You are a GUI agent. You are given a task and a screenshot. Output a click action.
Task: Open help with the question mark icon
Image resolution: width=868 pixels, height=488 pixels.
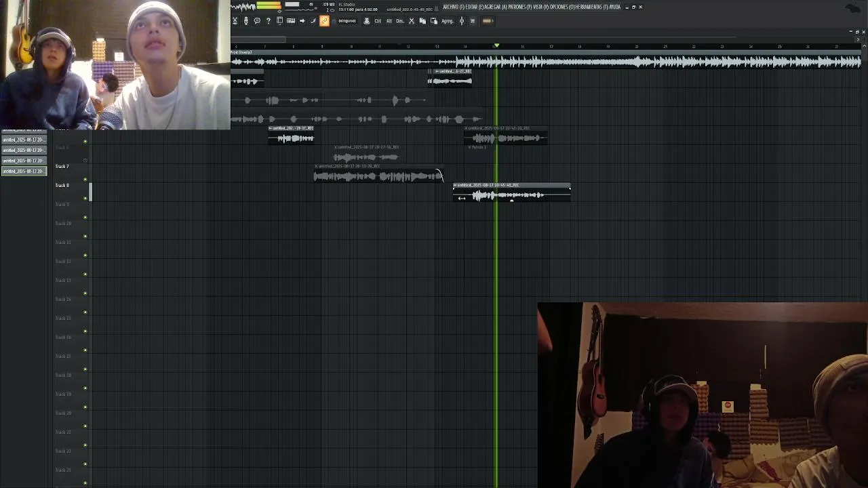click(x=269, y=21)
